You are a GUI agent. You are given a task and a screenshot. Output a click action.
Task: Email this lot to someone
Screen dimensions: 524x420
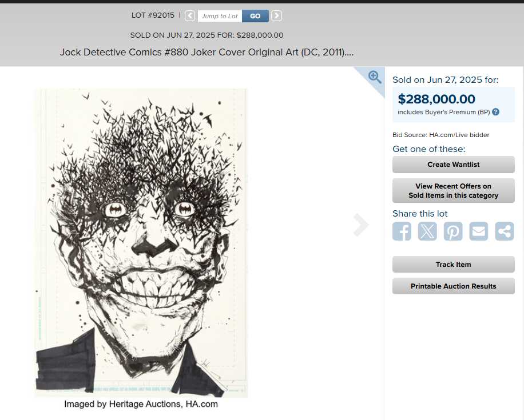coord(479,231)
